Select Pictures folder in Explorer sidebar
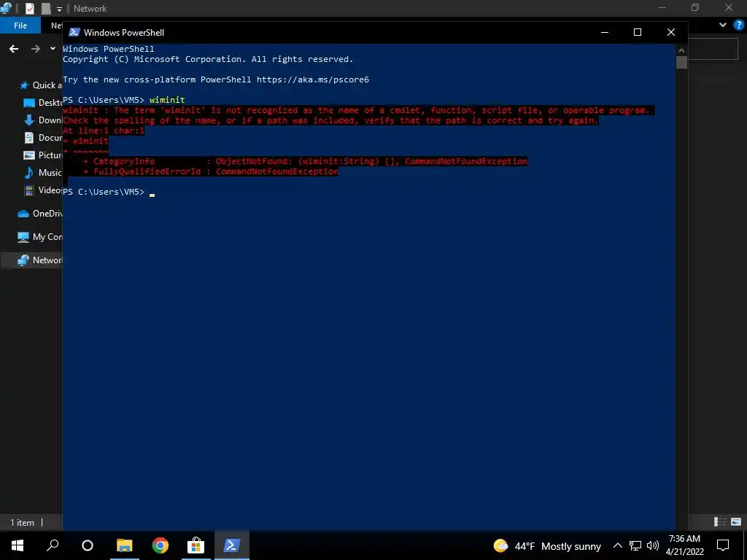Screen dimensions: 747x560 click(x=43, y=155)
